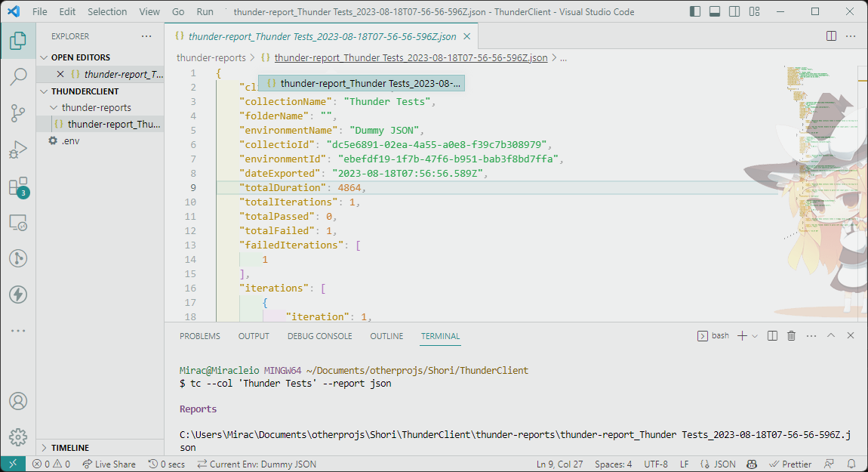868x472 pixels.
Task: Close the terminal panel
Action: pyautogui.click(x=851, y=336)
